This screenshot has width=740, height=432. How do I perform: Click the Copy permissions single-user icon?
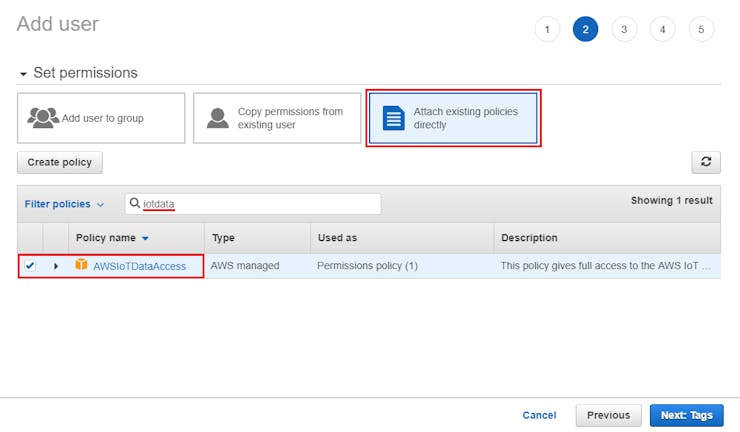pos(217,118)
